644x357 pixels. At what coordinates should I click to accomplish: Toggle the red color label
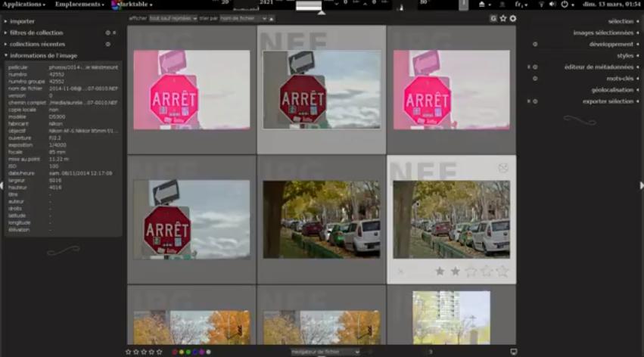(x=175, y=352)
